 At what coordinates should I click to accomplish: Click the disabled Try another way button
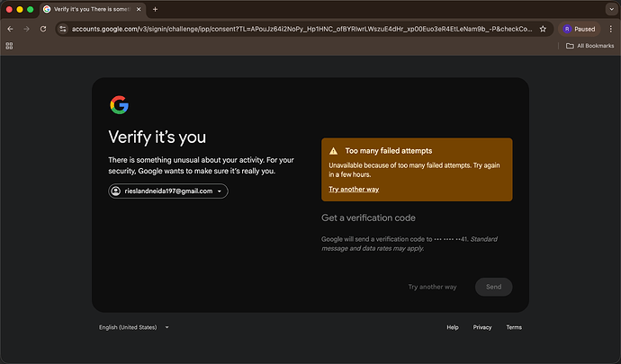click(432, 287)
